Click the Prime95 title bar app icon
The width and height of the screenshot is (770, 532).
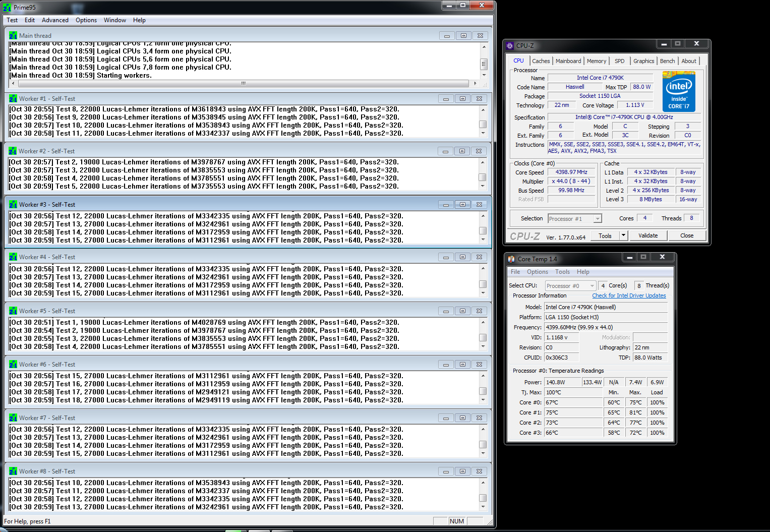pyautogui.click(x=7, y=8)
